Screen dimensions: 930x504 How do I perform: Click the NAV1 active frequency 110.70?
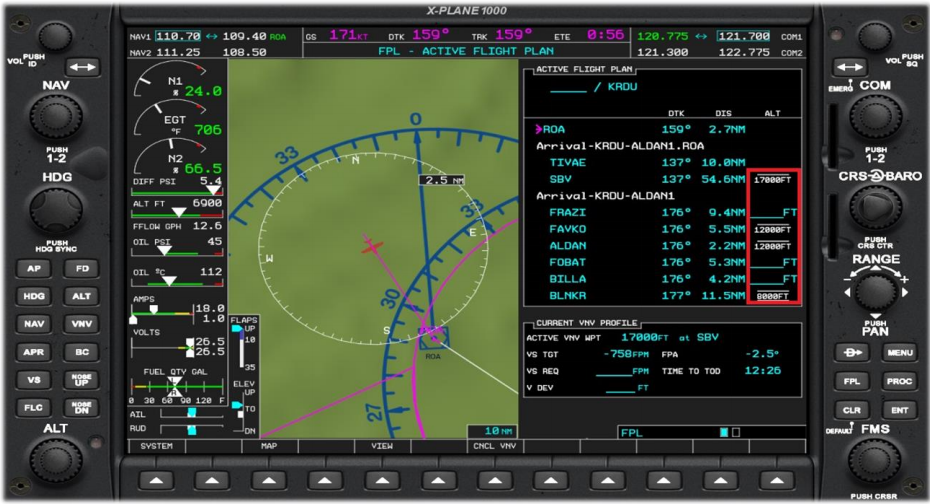(x=178, y=36)
